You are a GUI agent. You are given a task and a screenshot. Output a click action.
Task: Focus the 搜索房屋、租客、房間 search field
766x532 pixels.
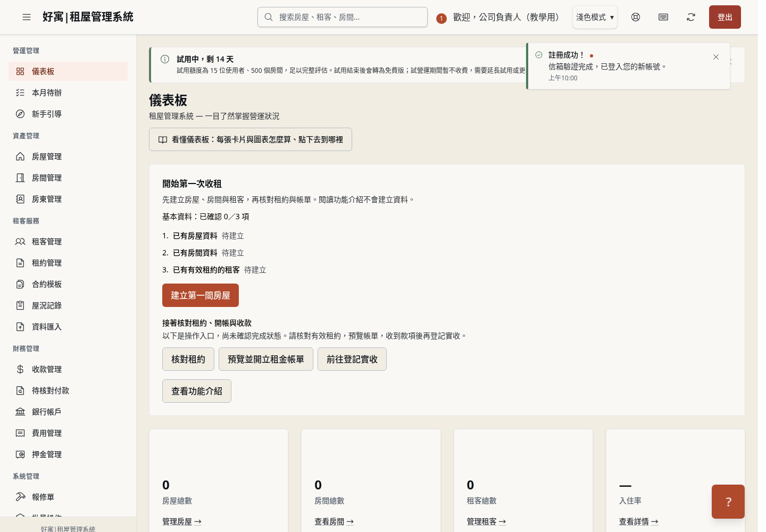(343, 17)
